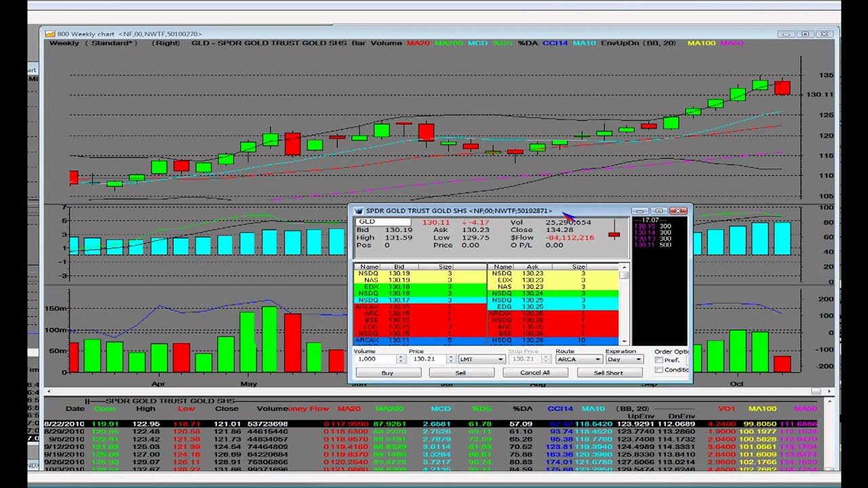
Task: Click the 130.11 500 time and sales entry
Action: tap(652, 245)
